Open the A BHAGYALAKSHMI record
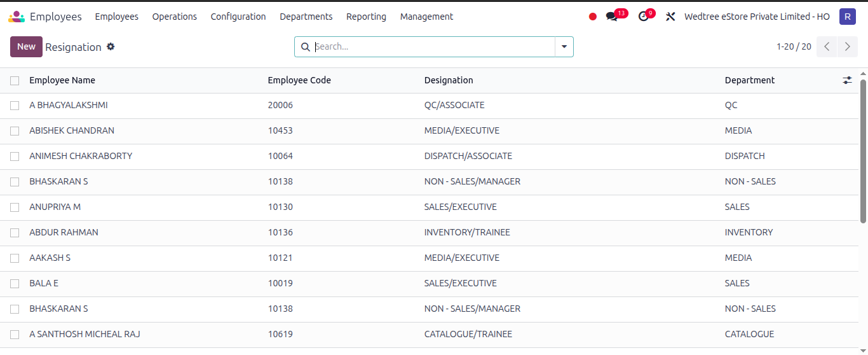 [x=69, y=105]
